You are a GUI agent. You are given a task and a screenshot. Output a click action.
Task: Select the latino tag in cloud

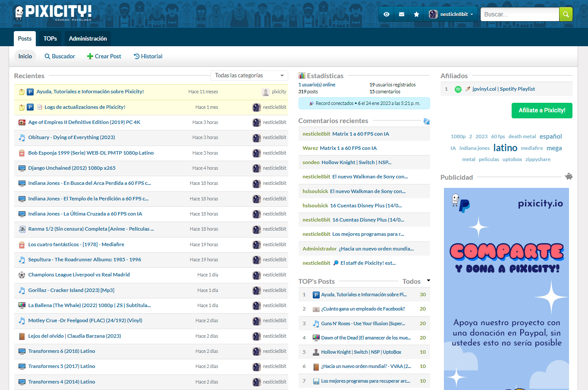(x=505, y=148)
